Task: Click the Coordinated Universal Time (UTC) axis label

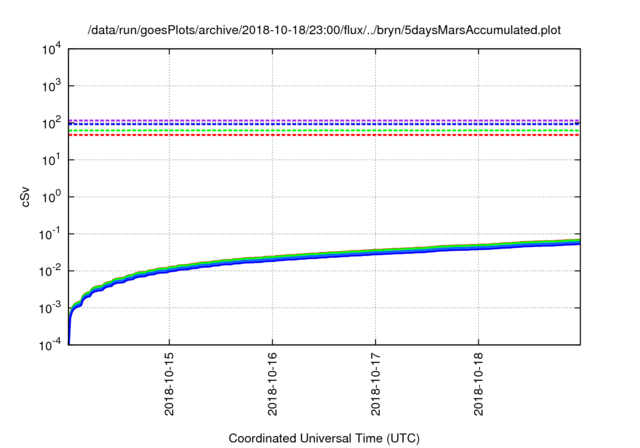Action: [324, 439]
